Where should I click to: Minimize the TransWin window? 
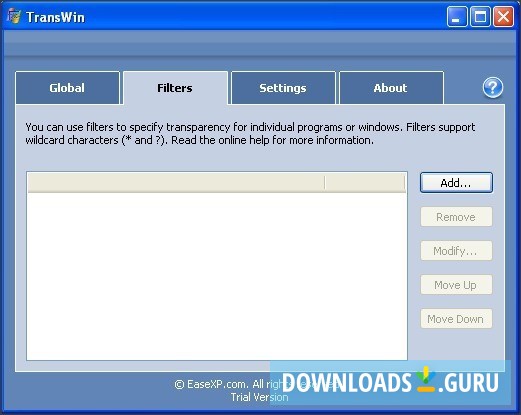pos(456,17)
